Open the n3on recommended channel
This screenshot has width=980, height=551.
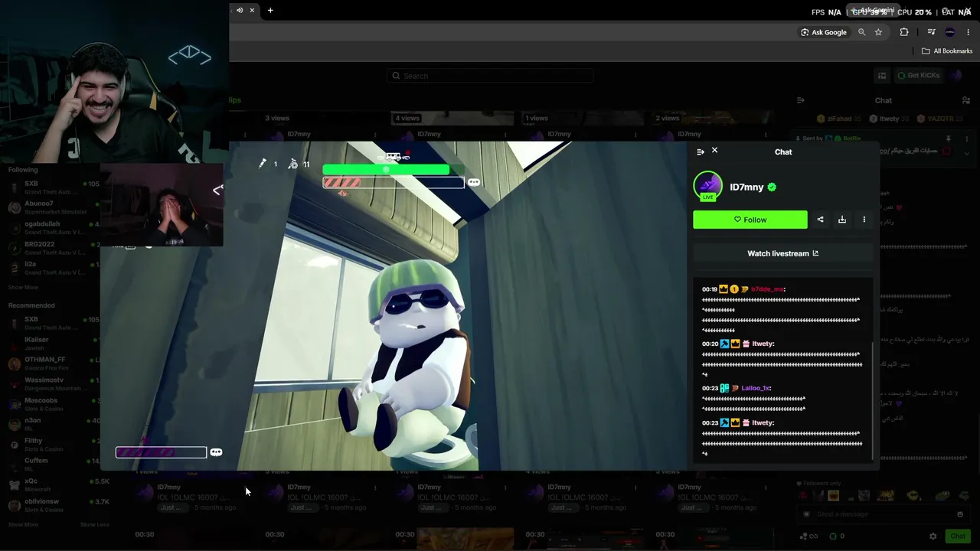point(54,424)
